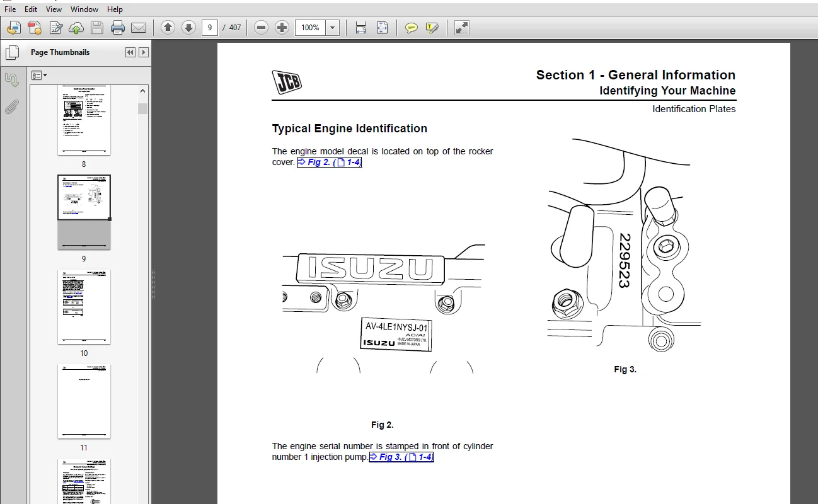Click the 'Identification Plates' text
Screen dimensions: 818x504
click(694, 109)
